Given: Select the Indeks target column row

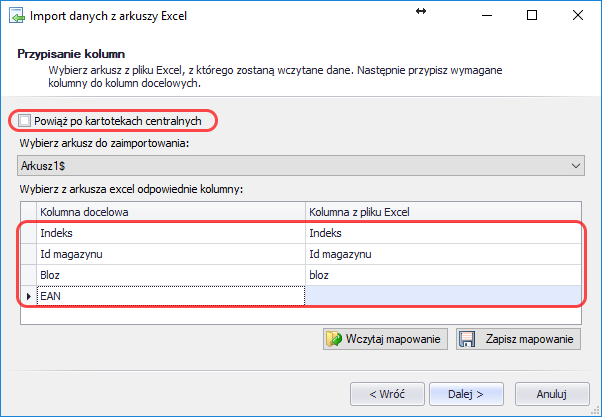Looking at the screenshot, I should coord(170,233).
